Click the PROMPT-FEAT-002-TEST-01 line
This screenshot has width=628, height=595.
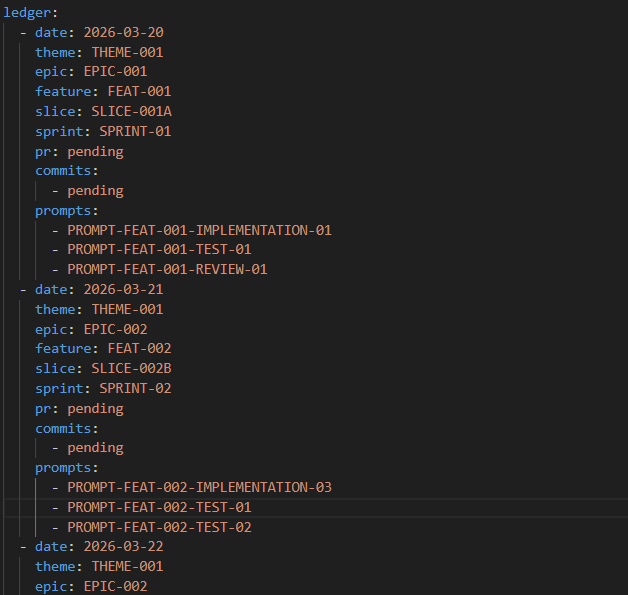(x=159, y=507)
